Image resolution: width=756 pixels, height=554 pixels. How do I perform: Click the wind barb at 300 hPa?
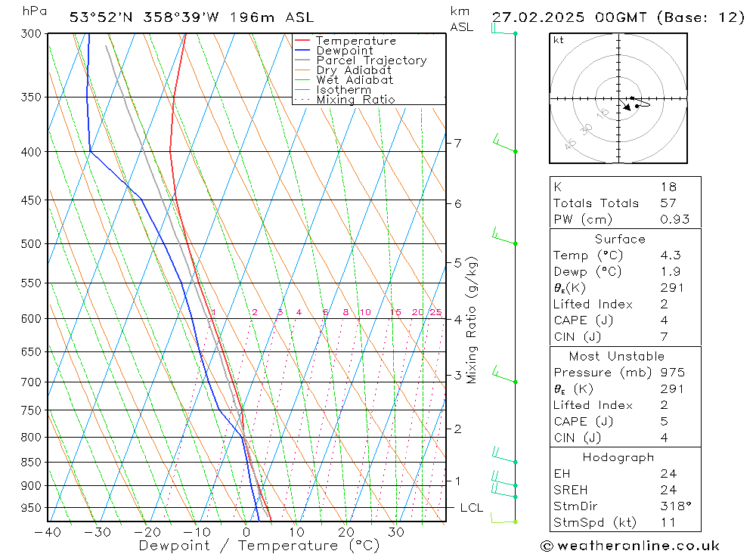[x=503, y=29]
